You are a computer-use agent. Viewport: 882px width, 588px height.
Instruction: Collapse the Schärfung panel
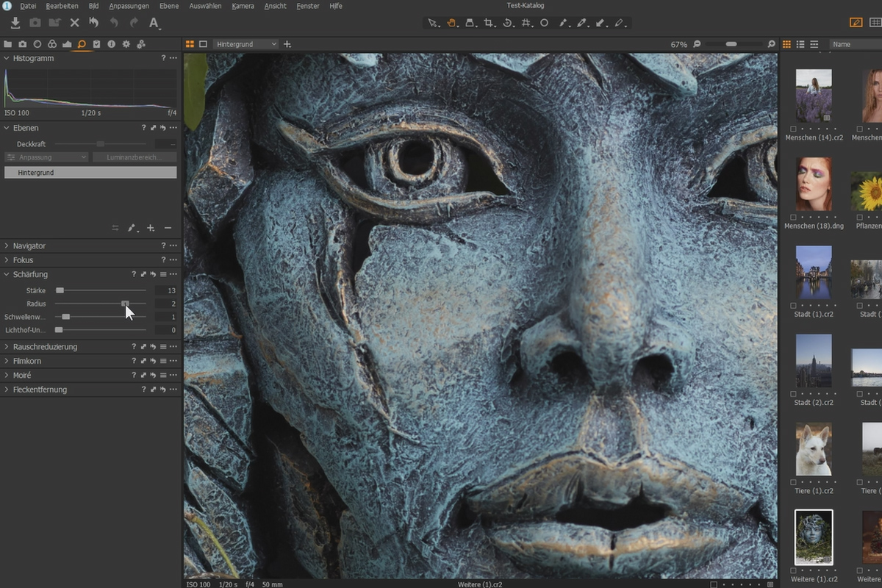point(7,274)
